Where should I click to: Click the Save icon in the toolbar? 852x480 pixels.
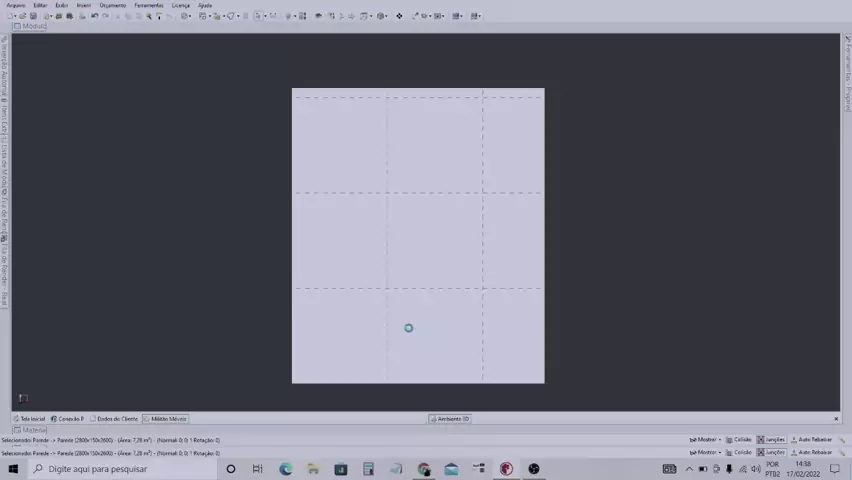point(34,16)
